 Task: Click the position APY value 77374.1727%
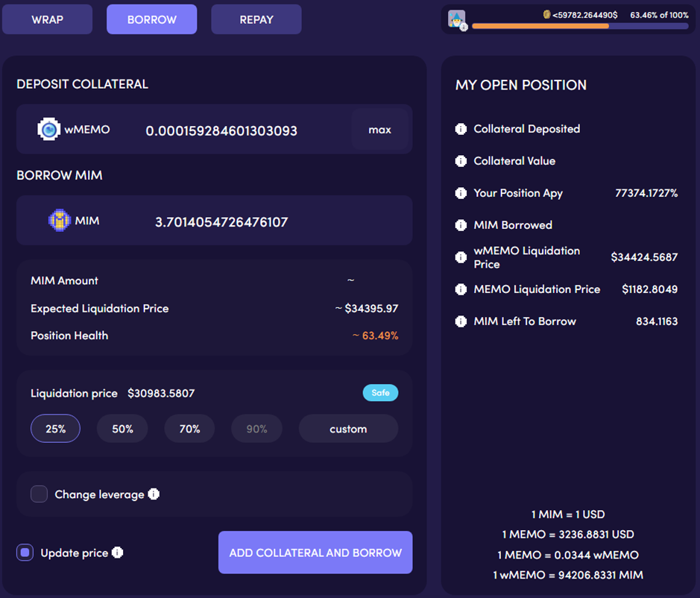click(x=646, y=193)
